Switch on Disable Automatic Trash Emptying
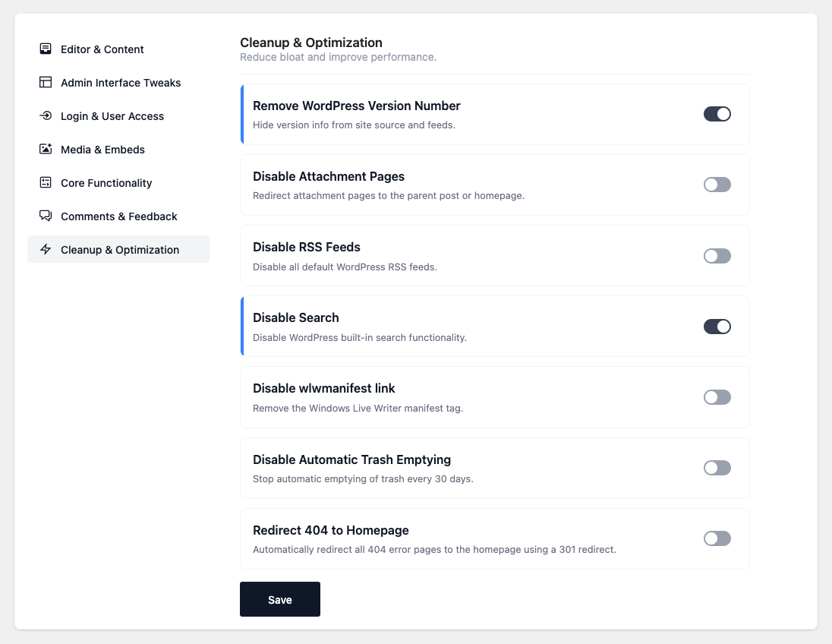The image size is (832, 644). pos(717,468)
